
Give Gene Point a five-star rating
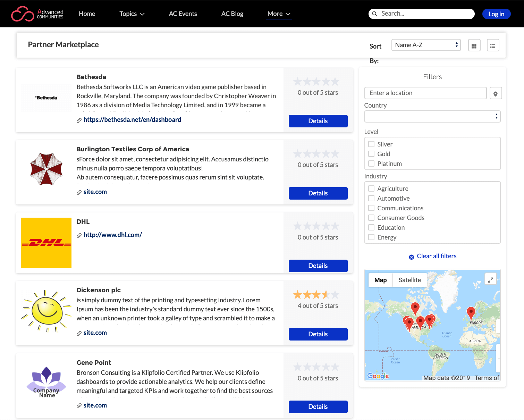coord(335,367)
